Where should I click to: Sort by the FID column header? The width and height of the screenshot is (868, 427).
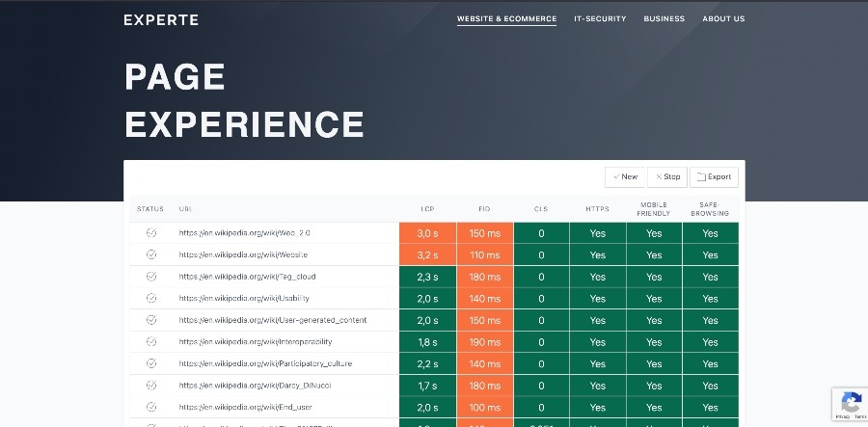484,209
